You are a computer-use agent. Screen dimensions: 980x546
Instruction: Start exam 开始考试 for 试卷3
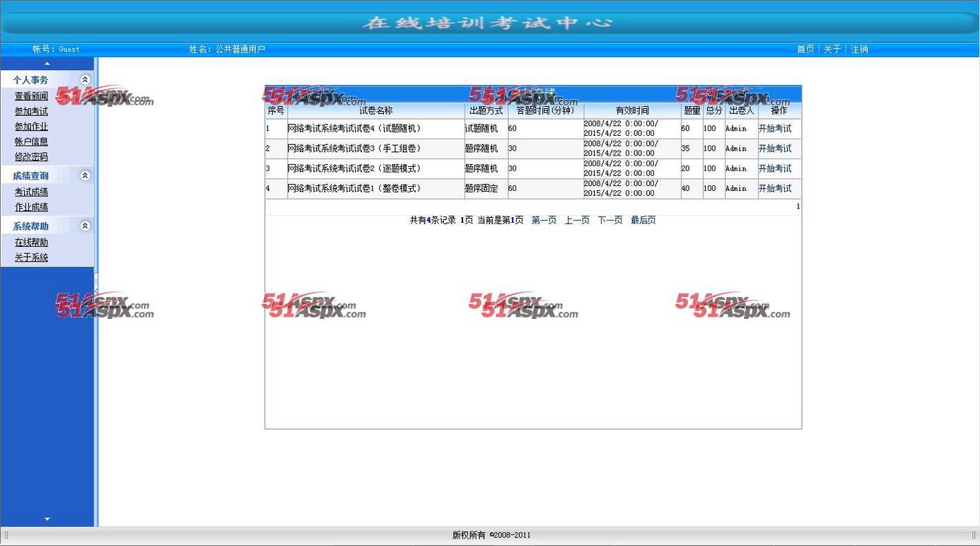tap(775, 149)
